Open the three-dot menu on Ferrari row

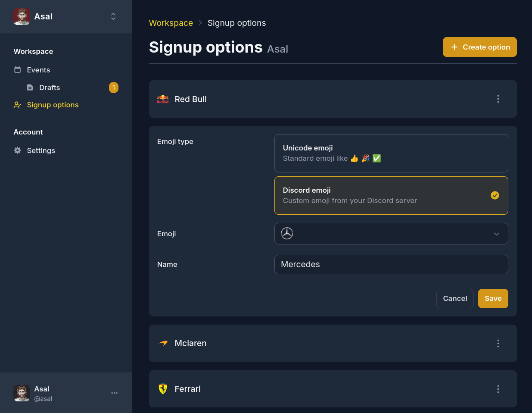pos(498,389)
